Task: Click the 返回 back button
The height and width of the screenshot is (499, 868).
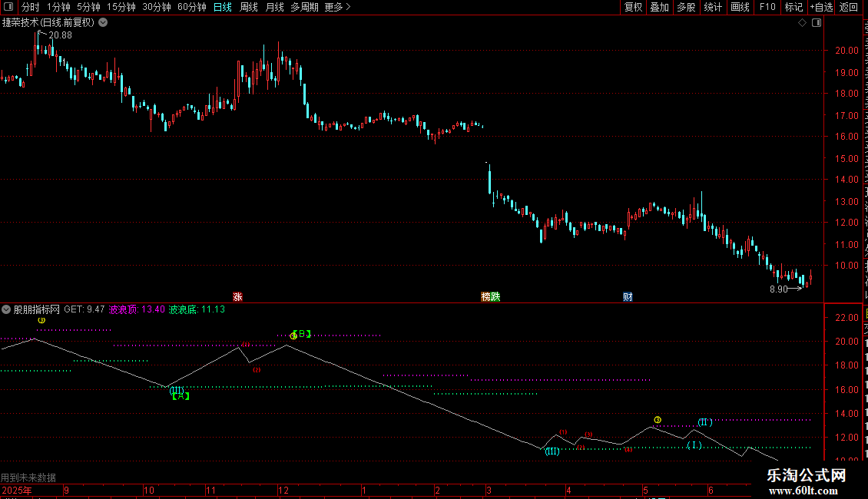Action: pyautogui.click(x=849, y=7)
